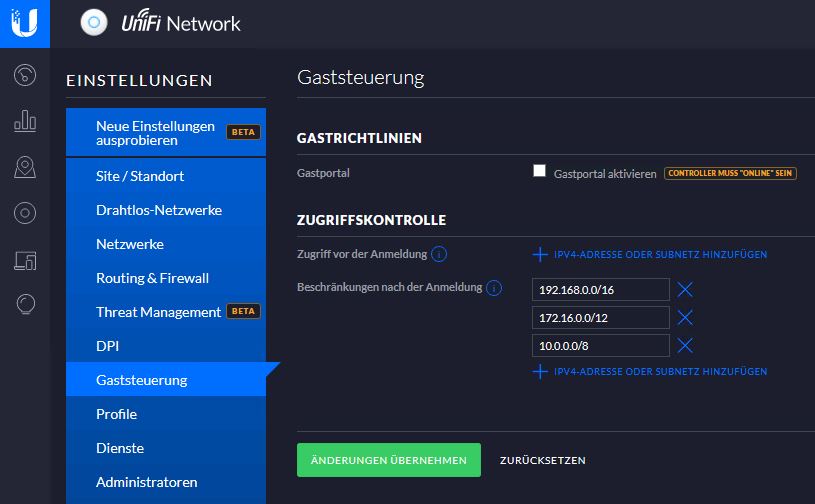Remove the 10.0.0.0/8 subnet entry

click(685, 346)
